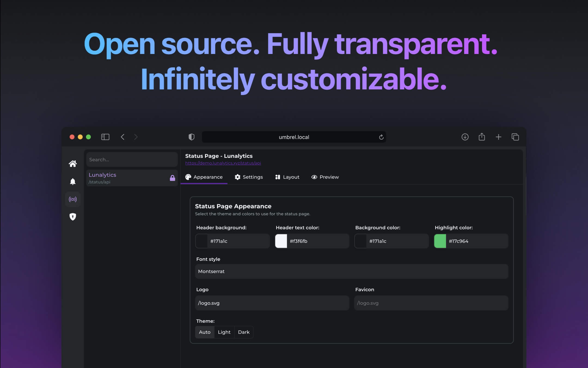The width and height of the screenshot is (588, 368).
Task: Open notifications bell in sidebar
Action: (x=73, y=182)
